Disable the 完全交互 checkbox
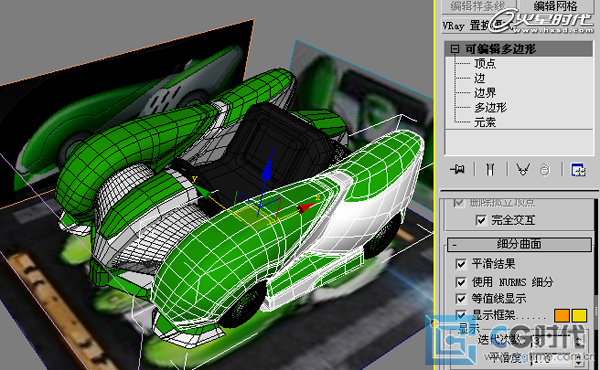This screenshot has width=600, height=370. (x=481, y=220)
